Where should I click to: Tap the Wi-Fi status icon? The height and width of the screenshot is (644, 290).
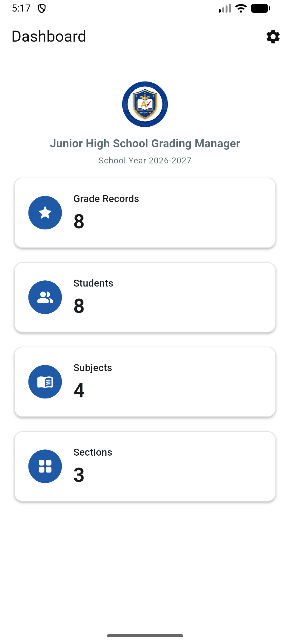[241, 8]
